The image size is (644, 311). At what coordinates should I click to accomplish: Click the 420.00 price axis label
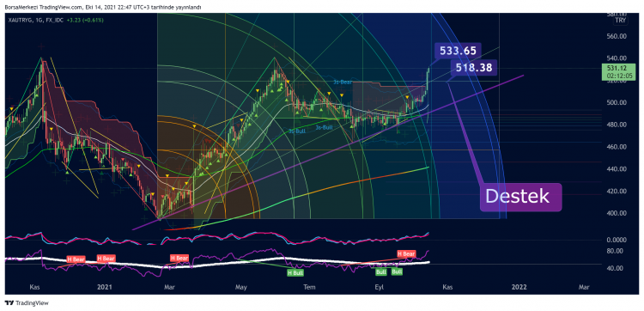pyautogui.click(x=616, y=192)
